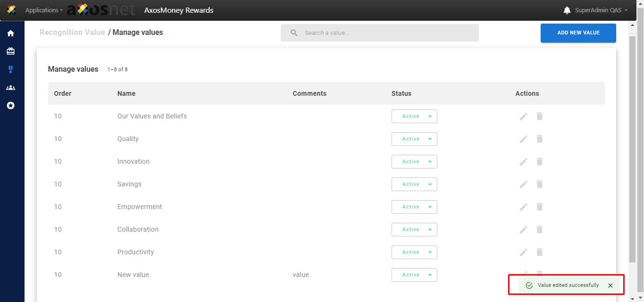
Task: Click pencil icon for Our Values and Beliefs
Action: (523, 117)
